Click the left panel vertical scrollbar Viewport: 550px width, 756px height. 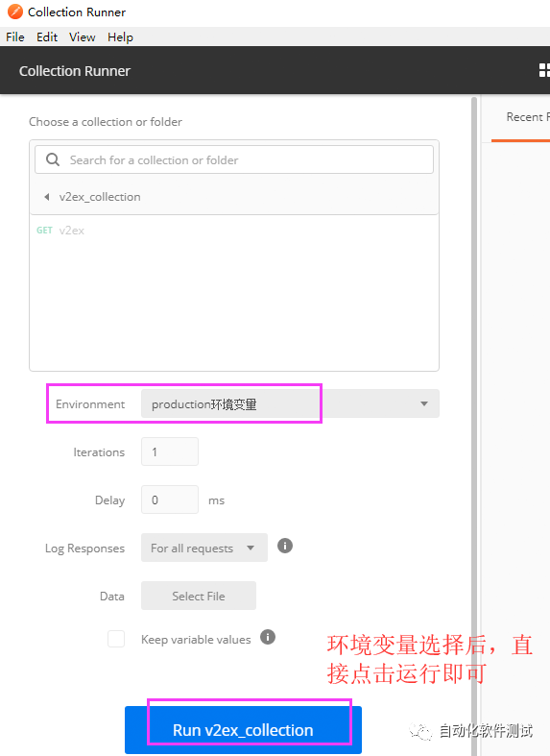[474, 425]
